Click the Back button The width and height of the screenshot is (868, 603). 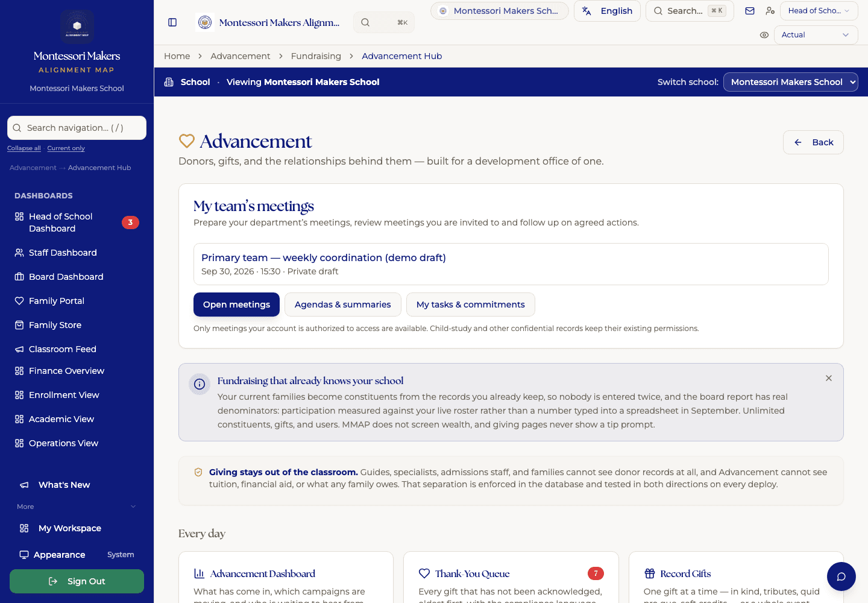tap(813, 142)
